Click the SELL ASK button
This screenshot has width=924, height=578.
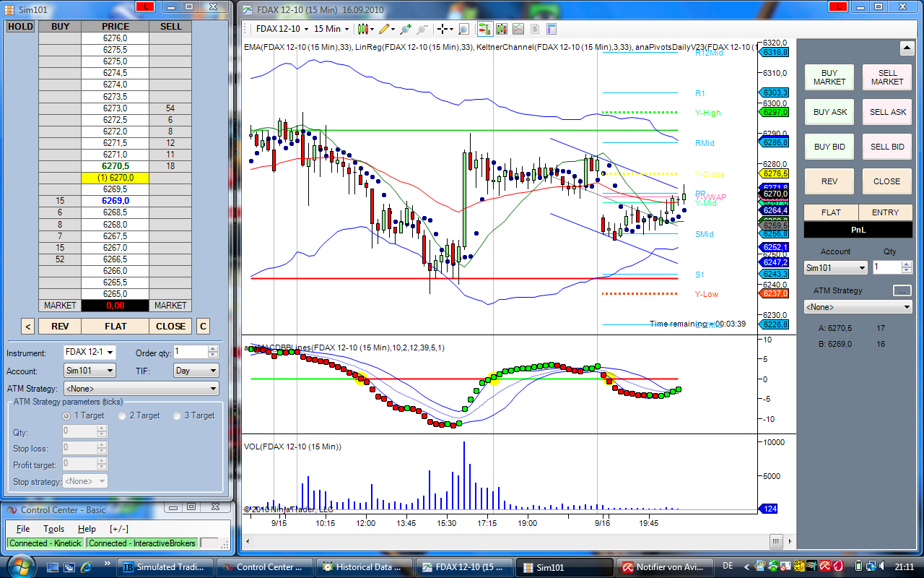(x=887, y=112)
